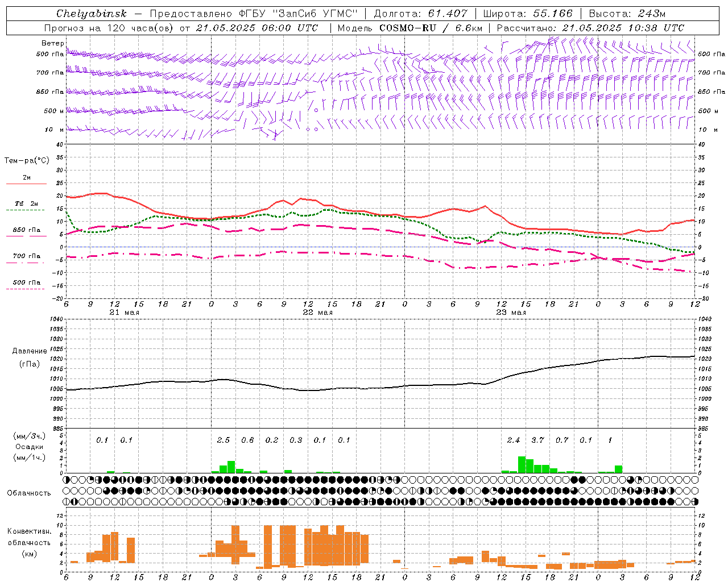The image size is (728, 582).
Task: Click the green dashed Td legend line
Action: [26, 210]
